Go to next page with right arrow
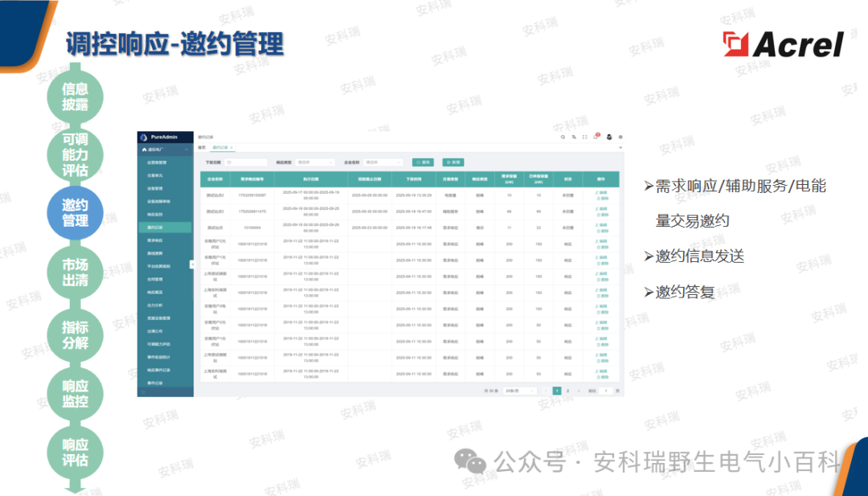 point(579,391)
